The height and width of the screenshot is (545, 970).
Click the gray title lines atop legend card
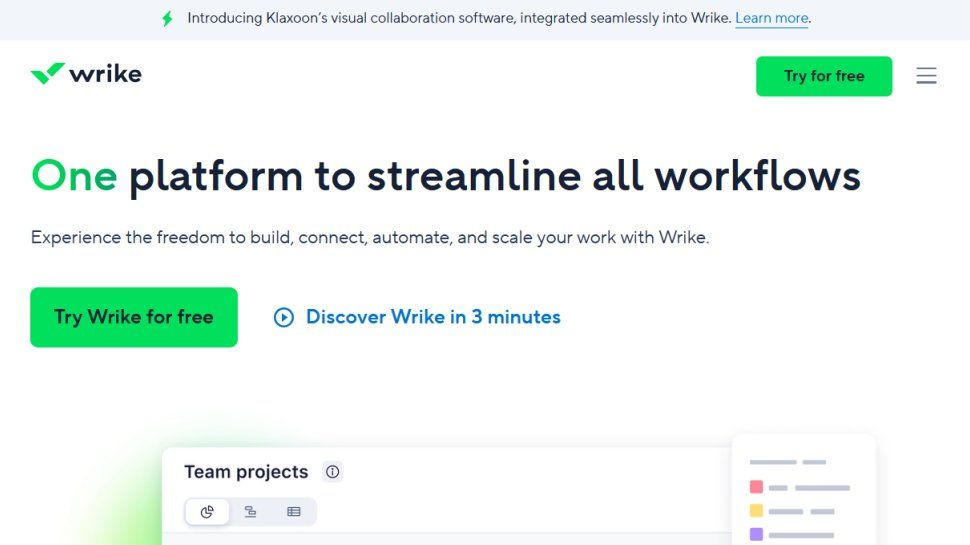(788, 462)
